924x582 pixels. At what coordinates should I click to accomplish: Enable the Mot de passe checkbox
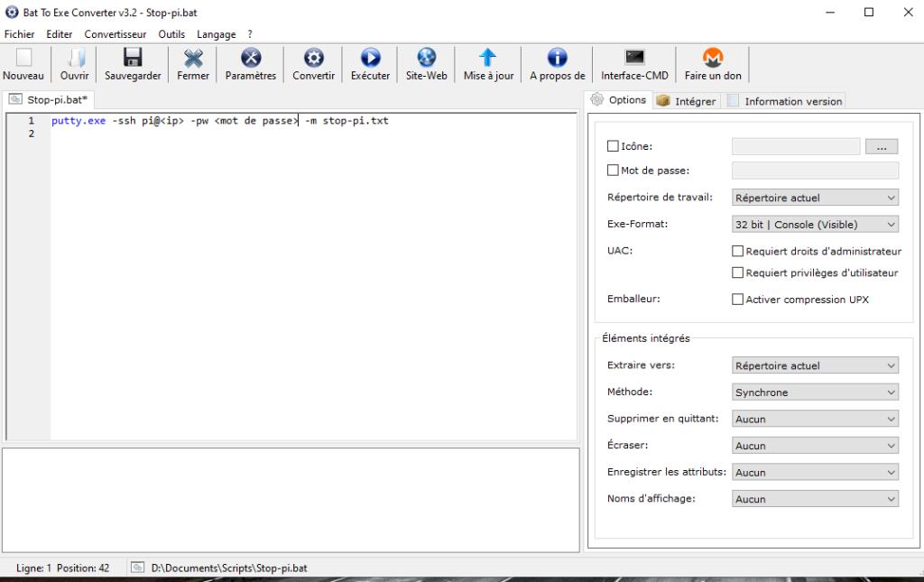(613, 171)
